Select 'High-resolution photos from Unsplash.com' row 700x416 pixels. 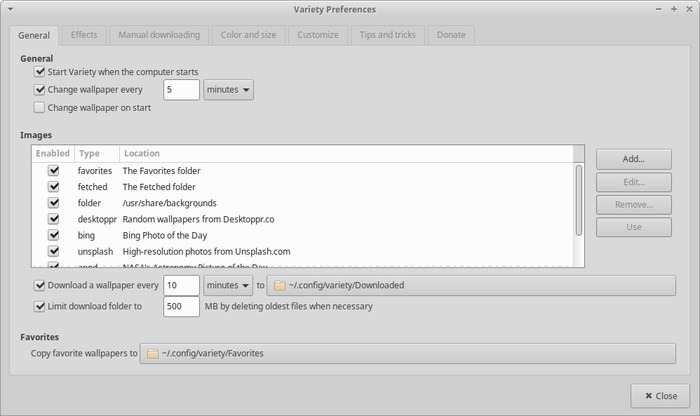[x=303, y=251]
